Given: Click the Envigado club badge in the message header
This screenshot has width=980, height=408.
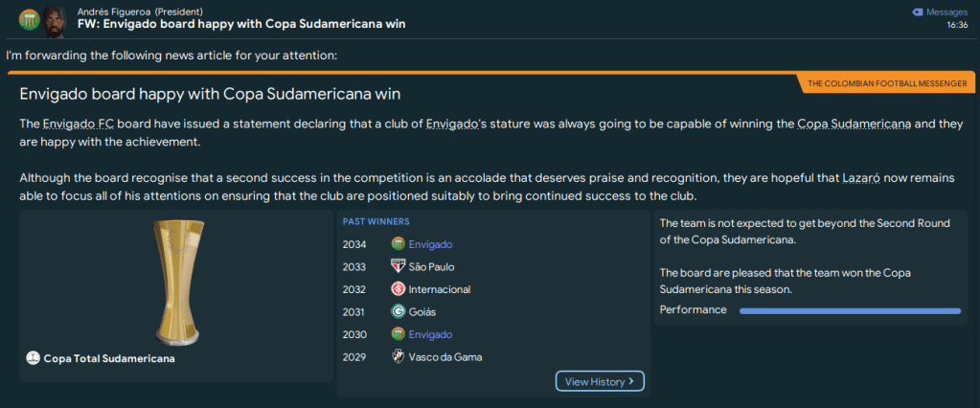Looking at the screenshot, I should coord(28,18).
